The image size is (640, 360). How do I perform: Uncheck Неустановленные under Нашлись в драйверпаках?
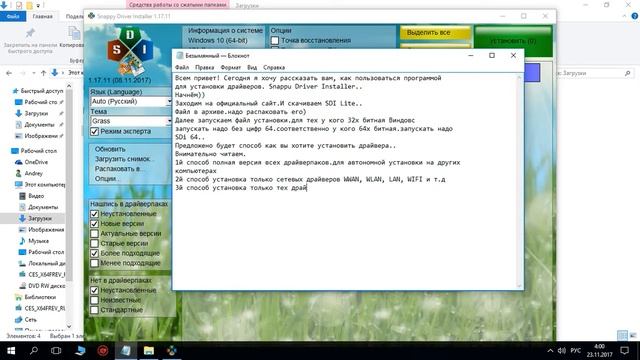point(94,214)
